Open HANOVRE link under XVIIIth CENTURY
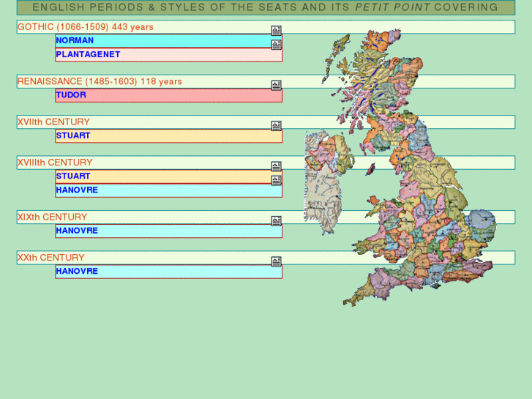The image size is (532, 399). 77,190
